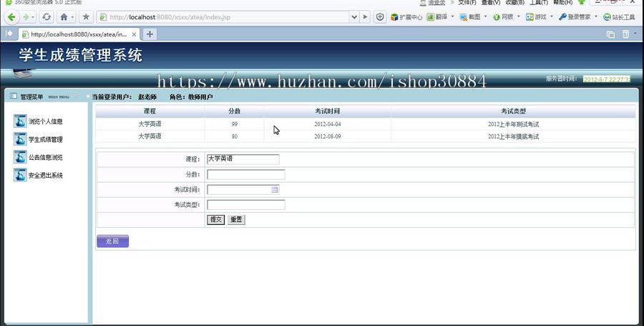Open the 游戏 toolbar item
Image resolution: width=644 pixels, height=326 pixels.
[536, 17]
